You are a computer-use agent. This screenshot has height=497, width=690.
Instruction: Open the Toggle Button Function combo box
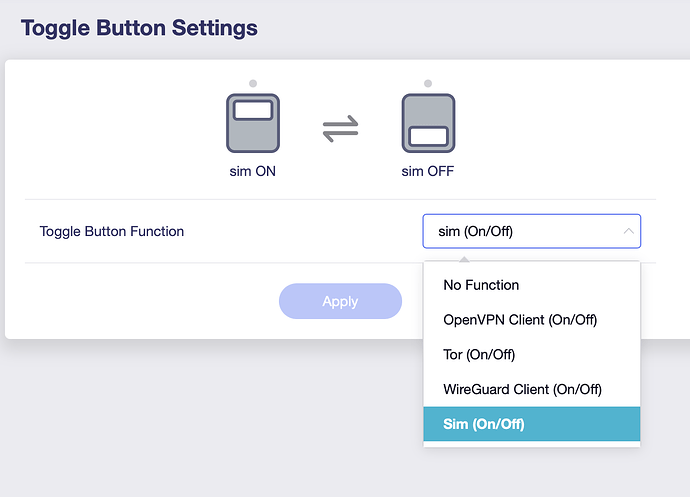pos(520,231)
